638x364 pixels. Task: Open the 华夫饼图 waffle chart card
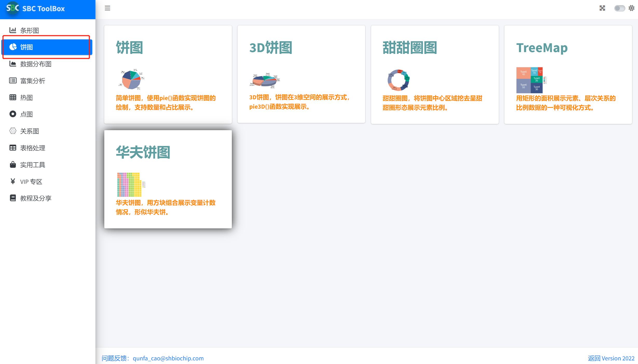coord(168,179)
